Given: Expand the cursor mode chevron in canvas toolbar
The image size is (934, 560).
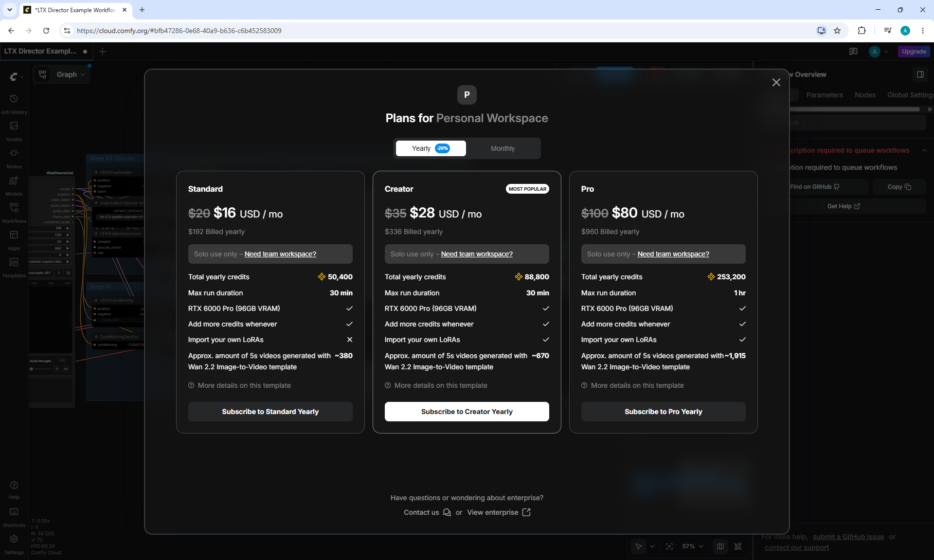Looking at the screenshot, I should (652, 546).
